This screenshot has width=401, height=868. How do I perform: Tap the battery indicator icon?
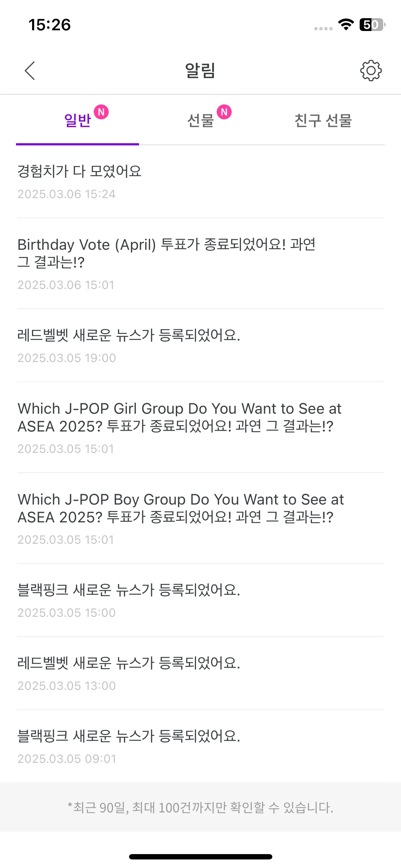[372, 25]
